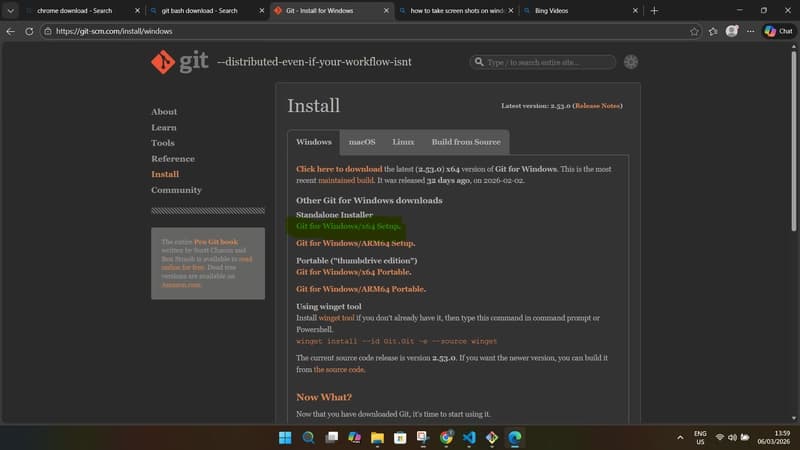Download Git for Windows/x64 Portable

[x=354, y=272]
